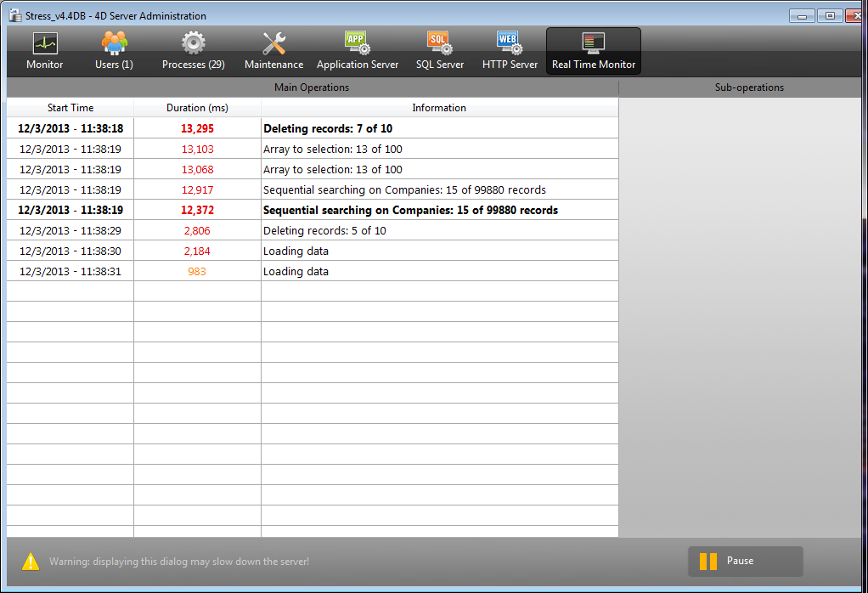Select the Real Time Monitor tab
868x593 pixels.
(x=593, y=51)
